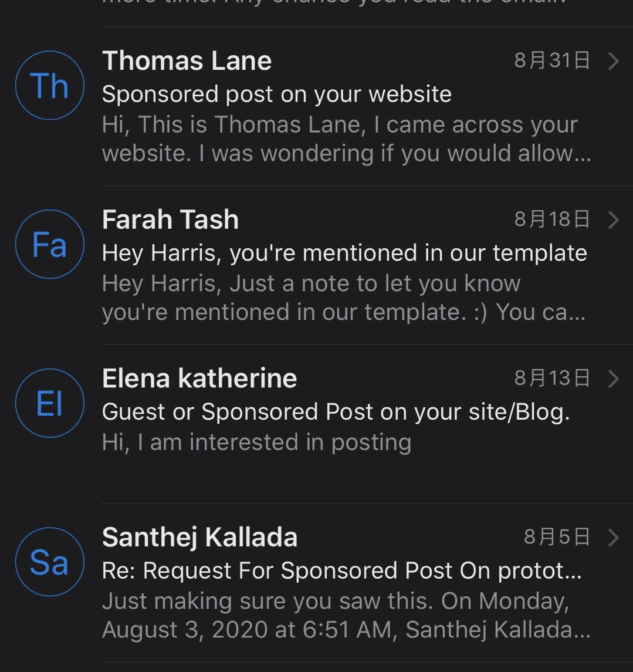Tap the "Fa" avatar for Farah Tash

point(50,244)
